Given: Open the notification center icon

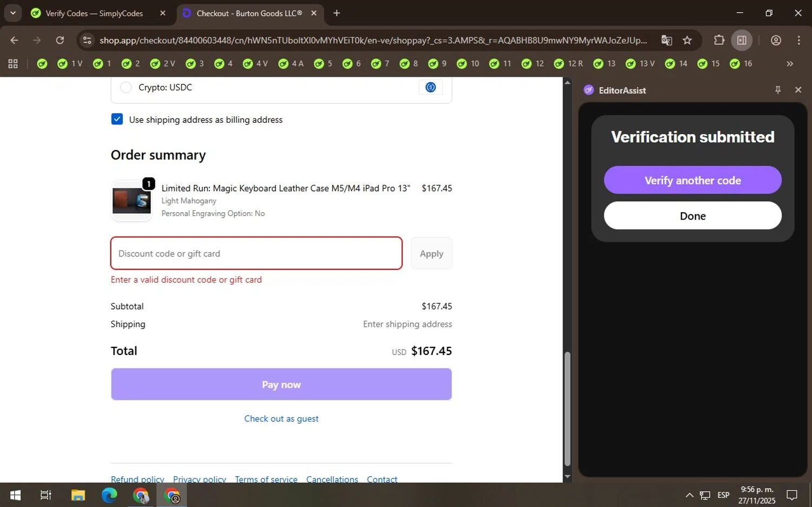Looking at the screenshot, I should [x=792, y=495].
